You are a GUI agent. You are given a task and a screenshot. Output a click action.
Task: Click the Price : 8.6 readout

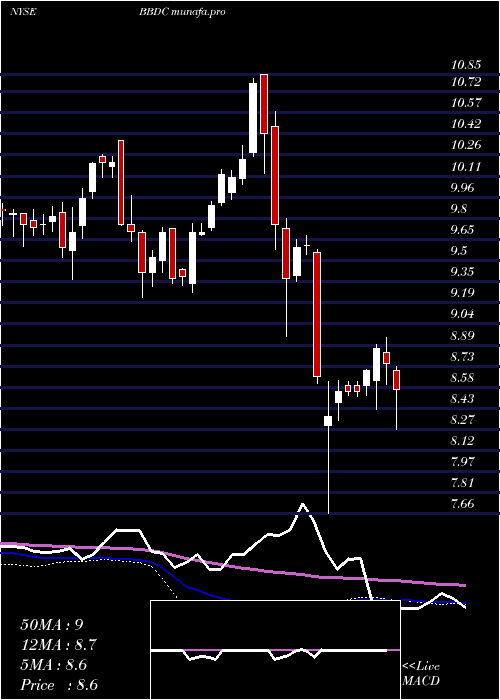(x=59, y=685)
